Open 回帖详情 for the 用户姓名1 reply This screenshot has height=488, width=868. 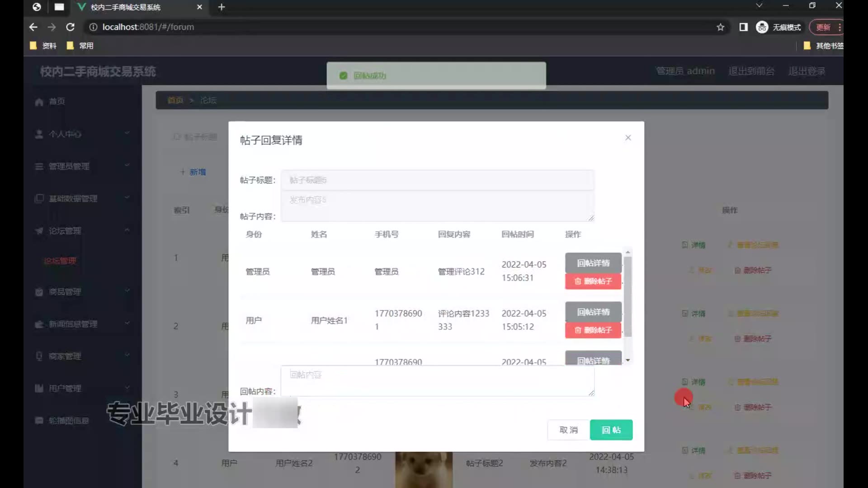point(593,312)
